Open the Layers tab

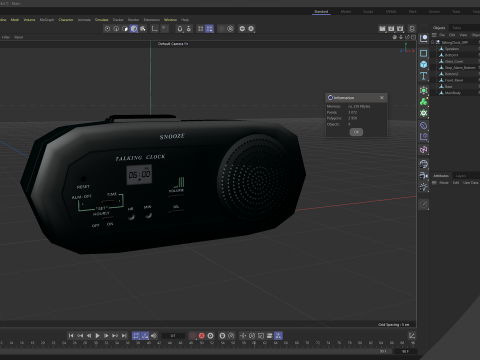461,176
